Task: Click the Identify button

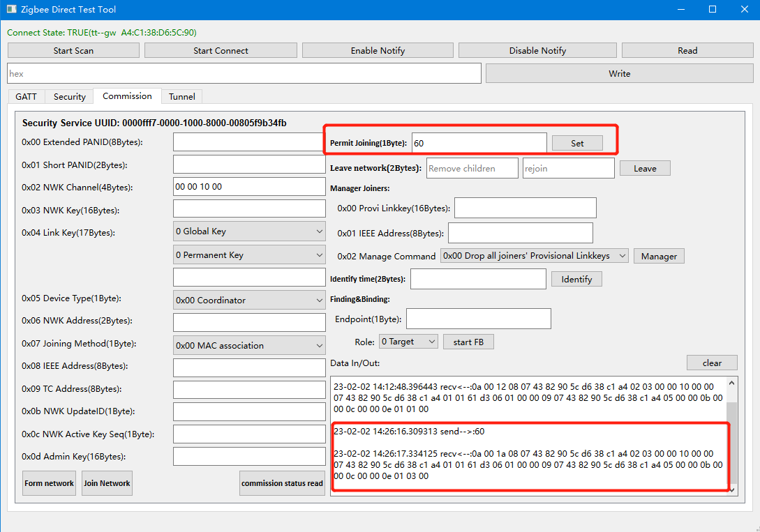Action: (576, 280)
